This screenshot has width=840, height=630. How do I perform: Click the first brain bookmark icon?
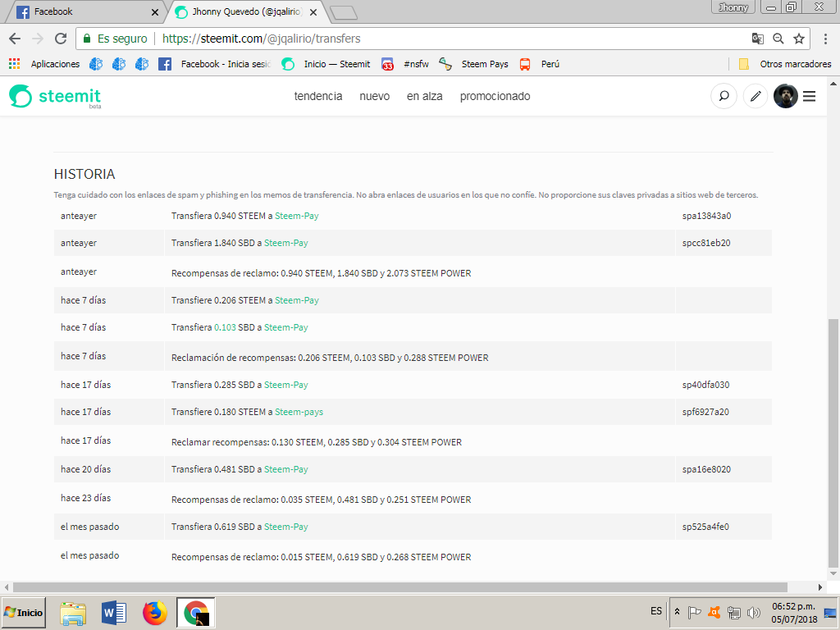click(x=96, y=64)
